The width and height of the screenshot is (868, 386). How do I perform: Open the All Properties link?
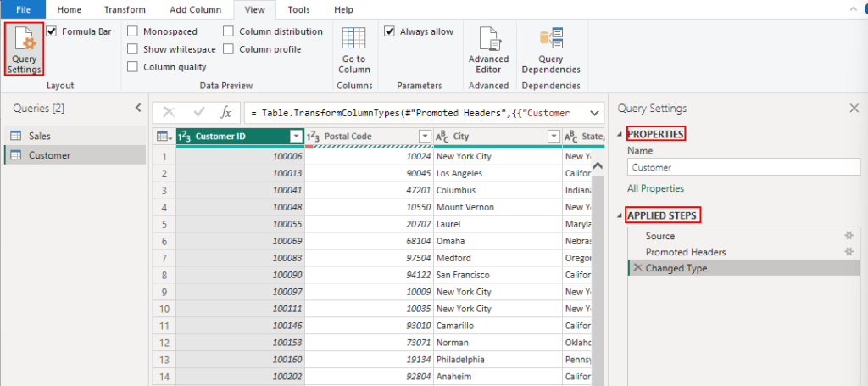[655, 188]
